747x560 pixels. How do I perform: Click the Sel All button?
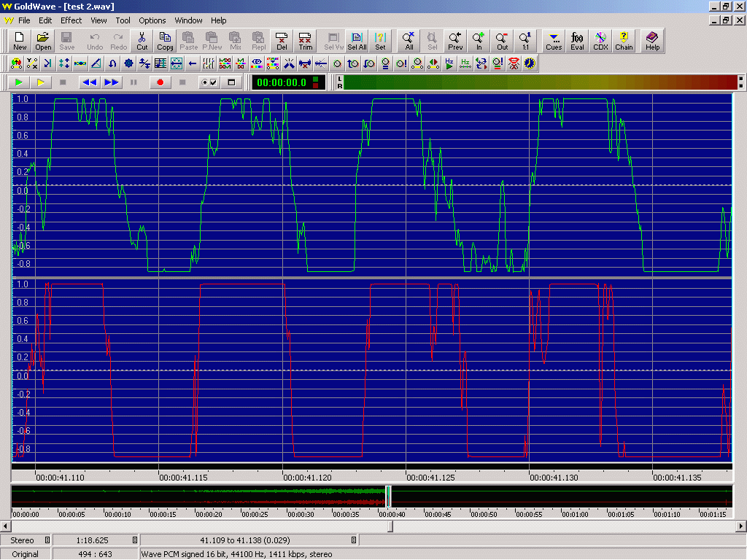[x=357, y=41]
